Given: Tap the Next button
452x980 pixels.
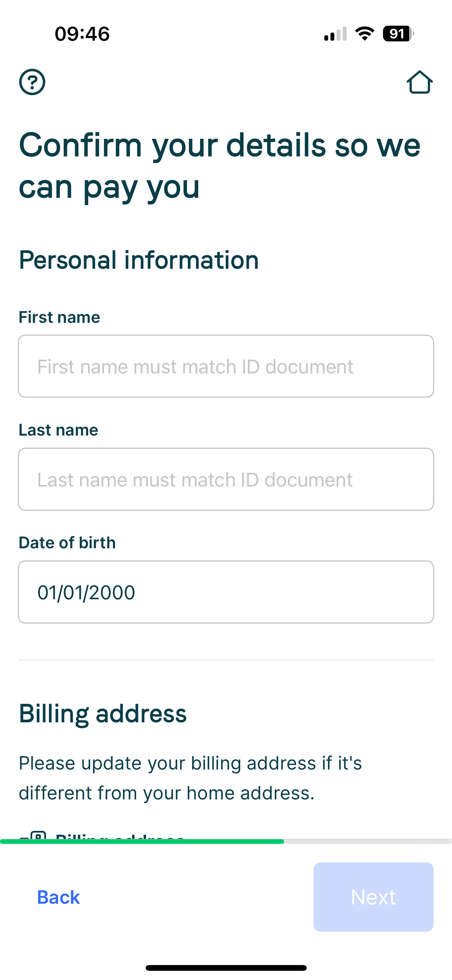Looking at the screenshot, I should (373, 897).
